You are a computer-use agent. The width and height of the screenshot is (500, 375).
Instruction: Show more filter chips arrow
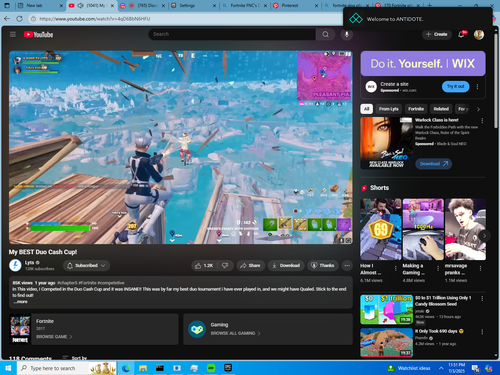tap(478, 109)
